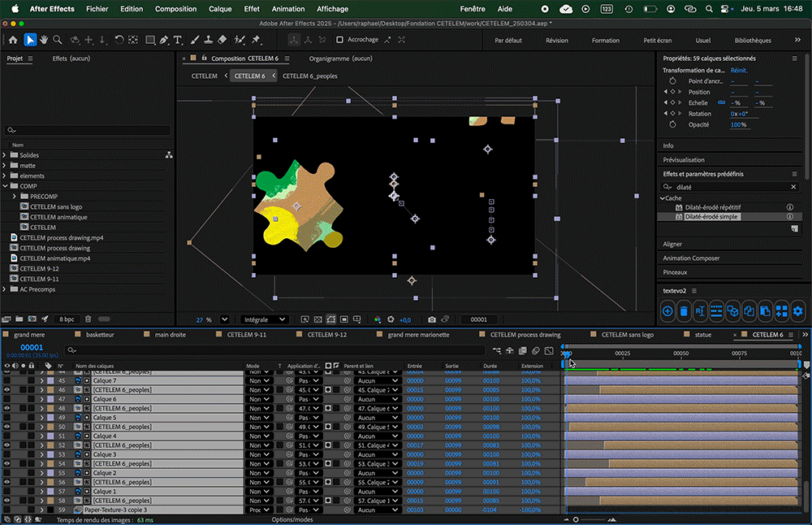This screenshot has height=525, width=812.
Task: Click the textevo2 settings gear icon
Action: coord(798,310)
